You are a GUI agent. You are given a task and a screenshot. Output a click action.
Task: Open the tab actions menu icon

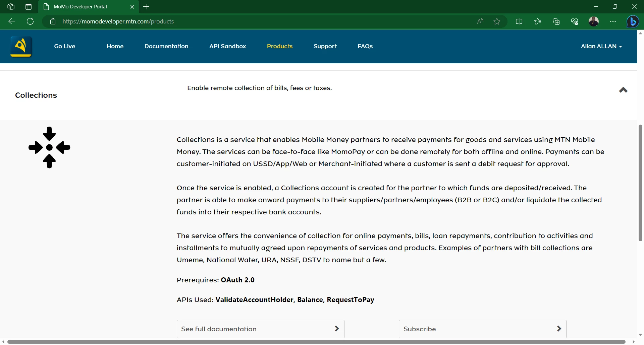(29, 7)
